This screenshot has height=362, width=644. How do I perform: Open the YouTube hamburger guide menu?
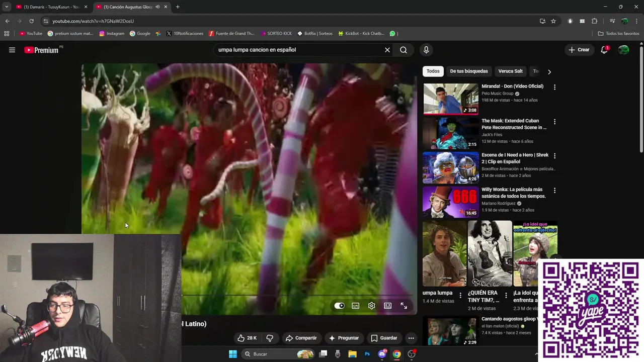pos(12,50)
